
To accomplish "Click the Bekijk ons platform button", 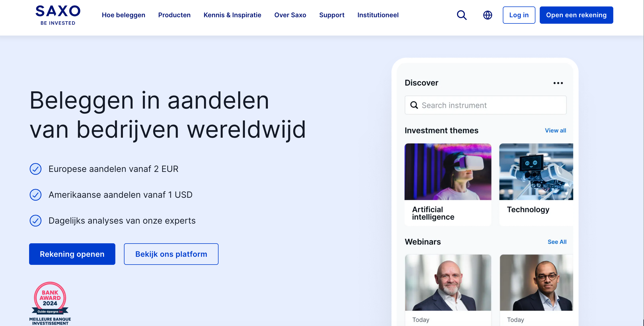I will (171, 254).
